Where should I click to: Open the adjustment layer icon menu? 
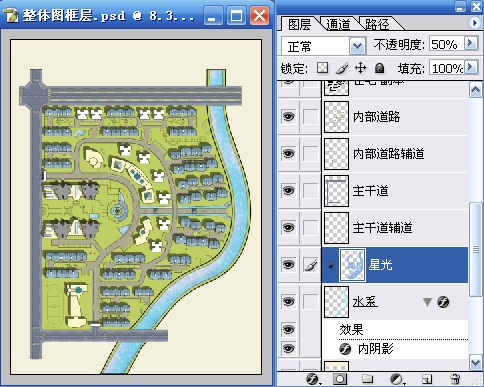397,379
